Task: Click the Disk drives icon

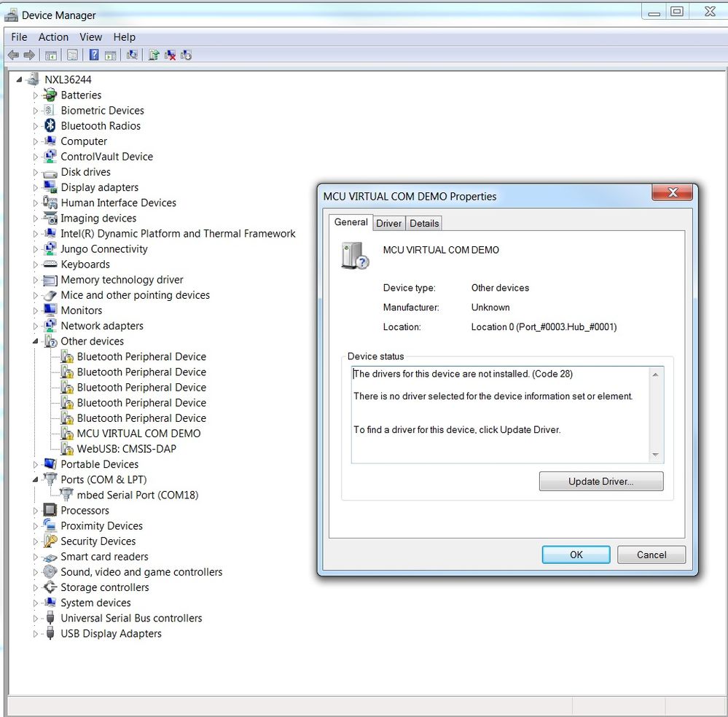Action: [x=50, y=173]
